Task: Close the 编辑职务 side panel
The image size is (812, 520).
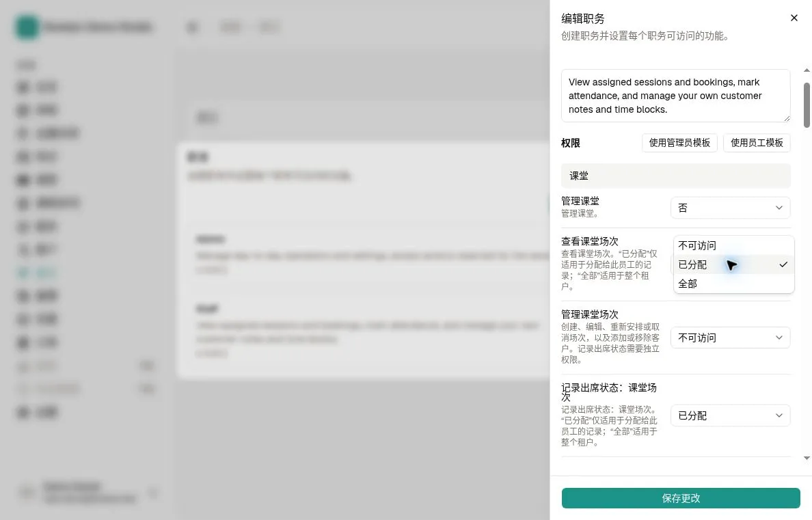Action: (x=794, y=18)
